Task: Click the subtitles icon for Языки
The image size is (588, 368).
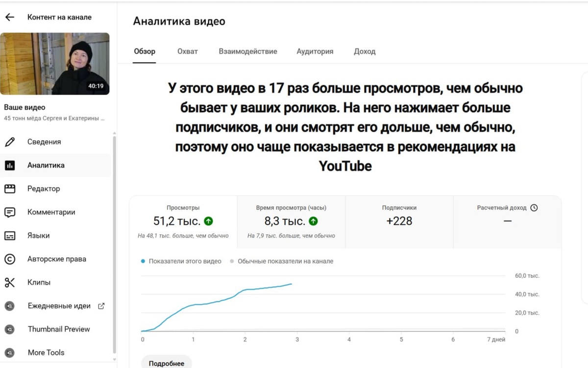Action: pos(10,236)
